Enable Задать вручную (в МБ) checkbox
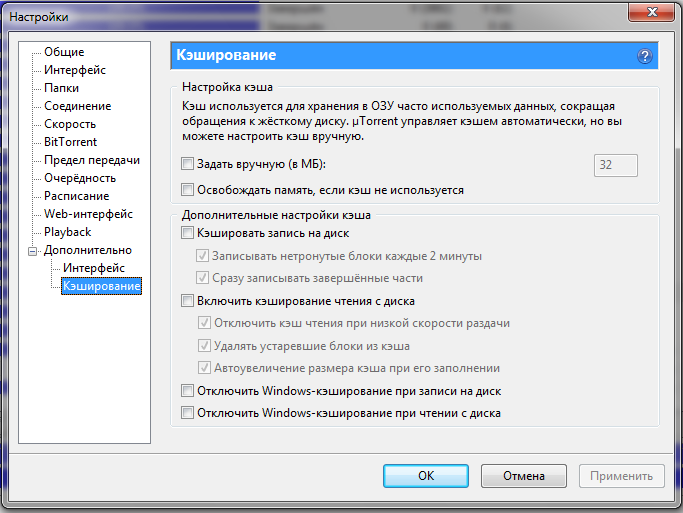683x513 pixels. [x=187, y=164]
